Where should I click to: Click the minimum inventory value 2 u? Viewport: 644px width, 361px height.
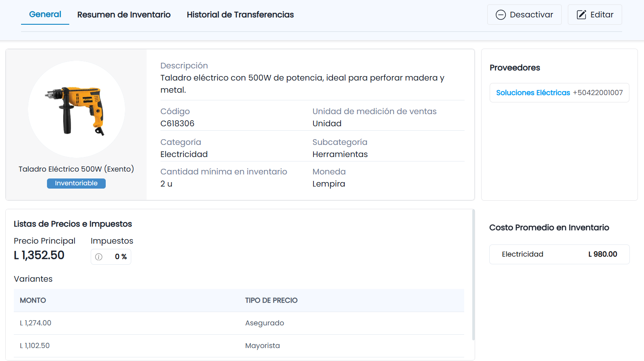(x=166, y=184)
